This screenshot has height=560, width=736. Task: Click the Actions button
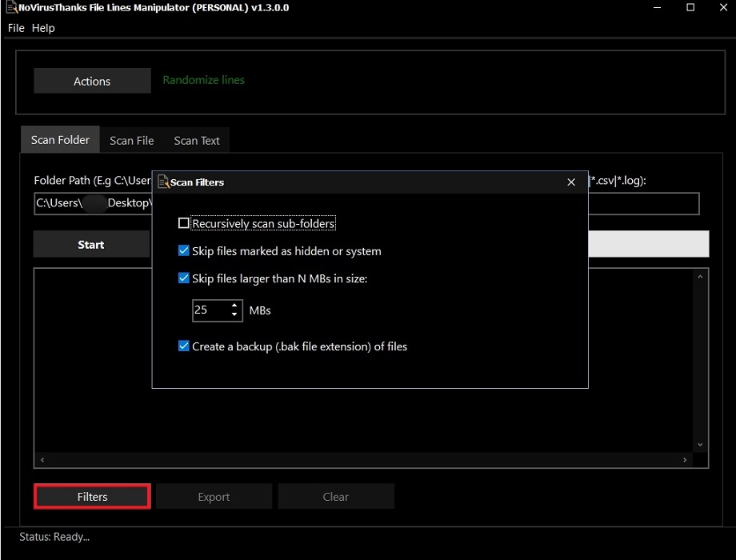click(91, 81)
